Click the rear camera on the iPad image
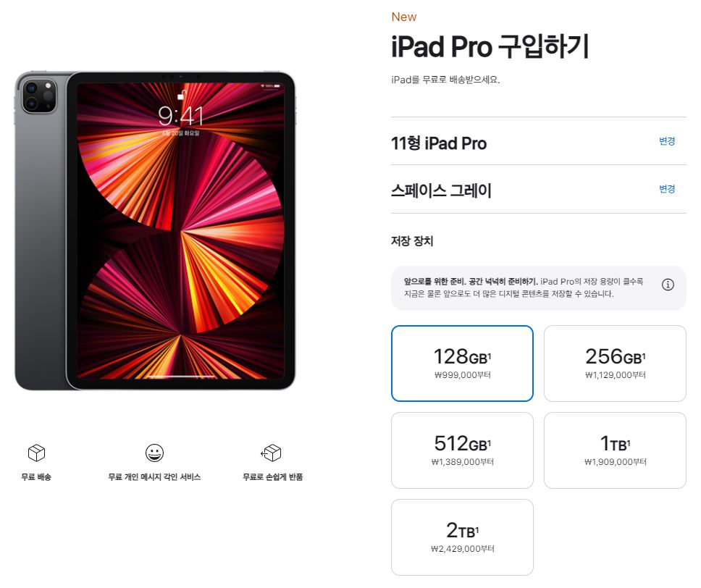 point(39,96)
